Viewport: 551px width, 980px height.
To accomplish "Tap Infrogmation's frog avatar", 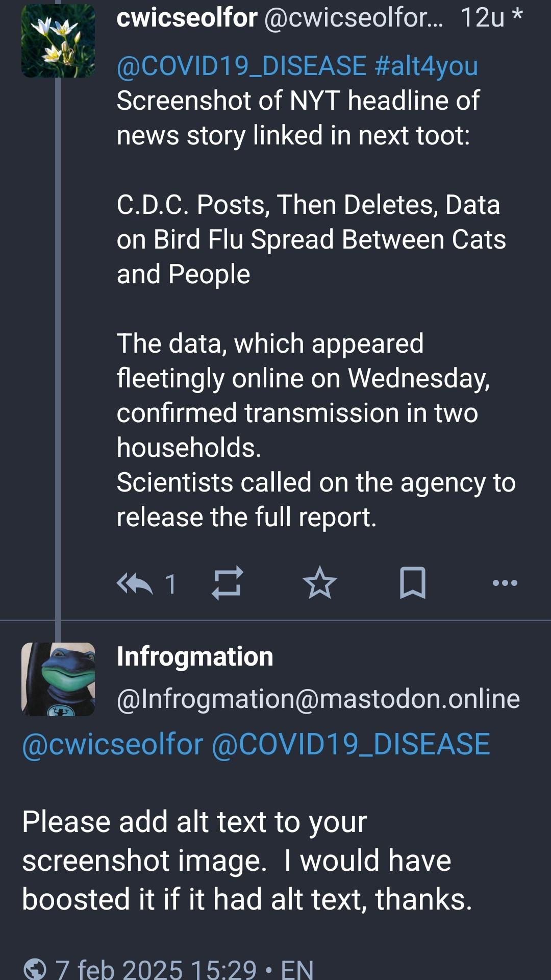I will (x=58, y=679).
